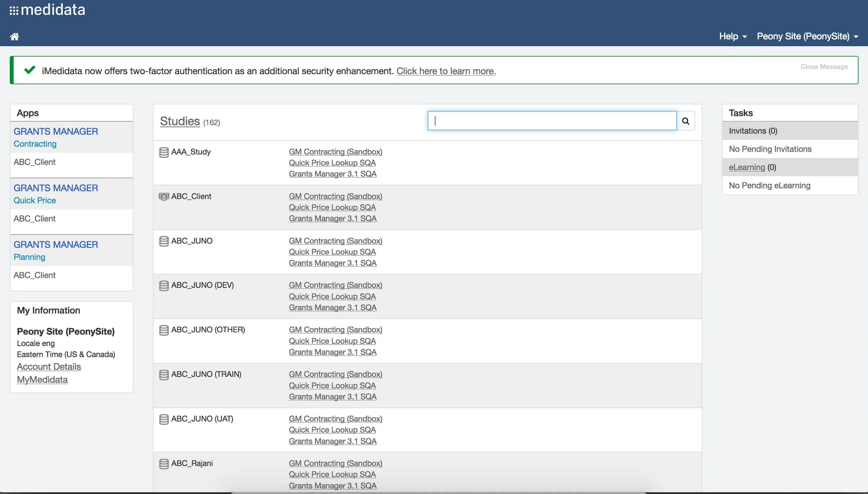Image resolution: width=868 pixels, height=494 pixels.
Task: Dismiss banner with Close Message
Action: pos(824,67)
